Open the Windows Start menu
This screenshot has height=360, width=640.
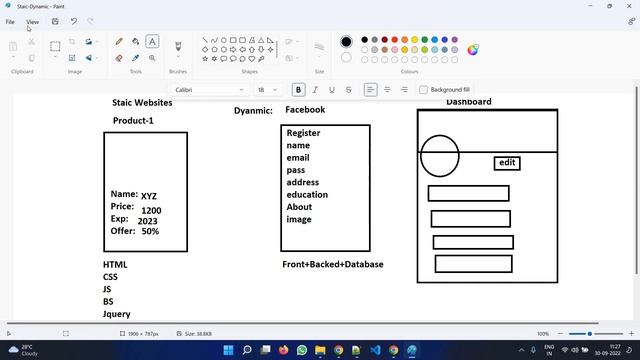pos(229,350)
